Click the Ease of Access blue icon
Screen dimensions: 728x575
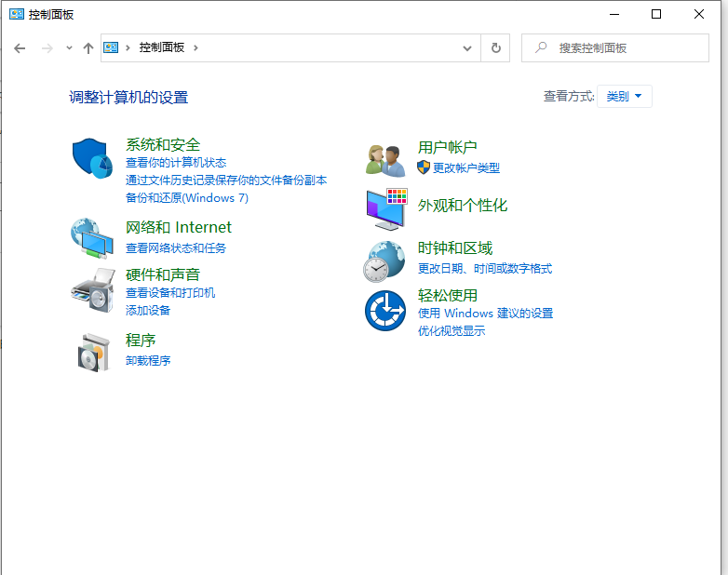pos(384,310)
